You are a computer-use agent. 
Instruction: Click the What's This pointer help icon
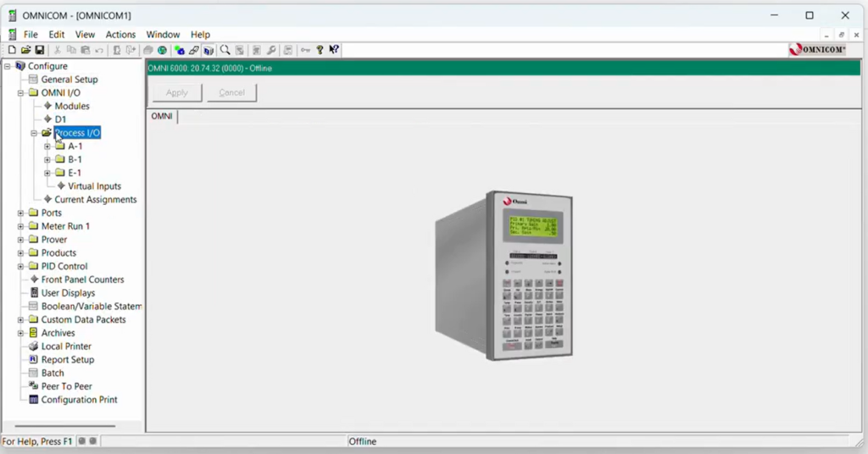click(x=334, y=50)
